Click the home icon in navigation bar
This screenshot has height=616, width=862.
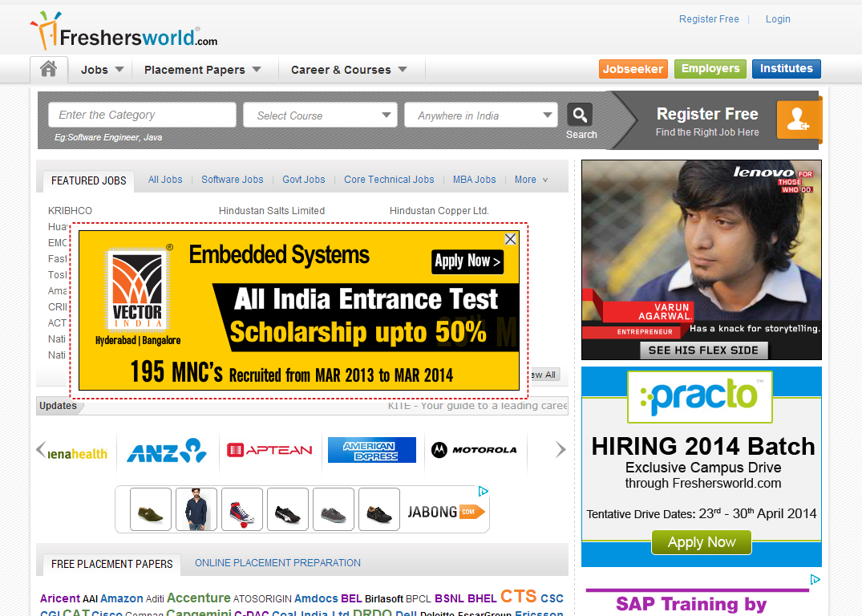click(48, 70)
